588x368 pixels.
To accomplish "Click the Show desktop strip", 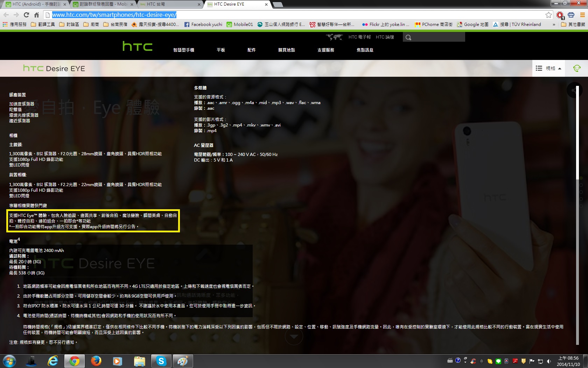I will tap(585, 361).
